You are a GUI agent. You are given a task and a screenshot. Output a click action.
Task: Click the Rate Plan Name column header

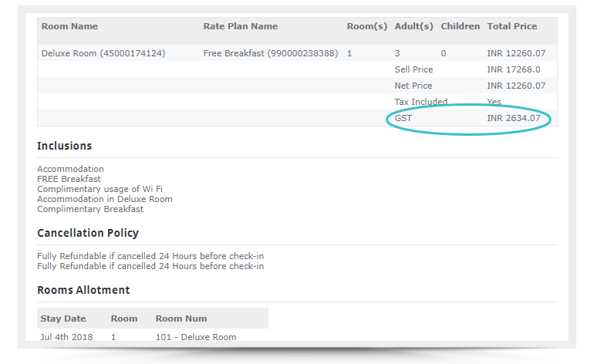coord(240,26)
